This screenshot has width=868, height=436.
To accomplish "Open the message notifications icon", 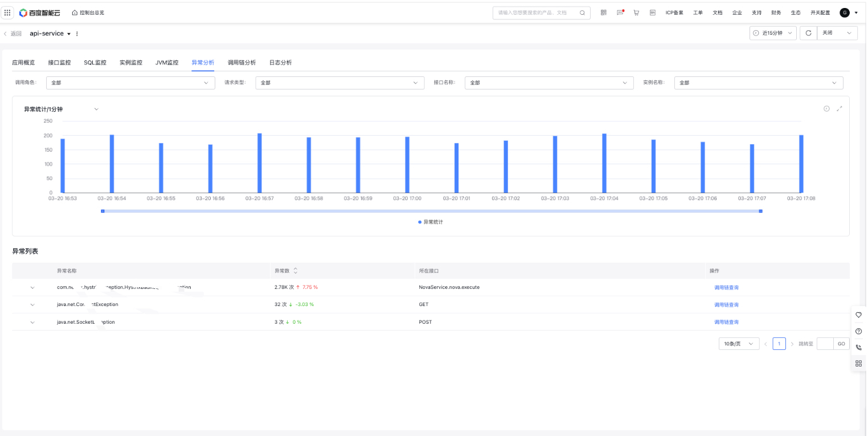I will (x=620, y=13).
